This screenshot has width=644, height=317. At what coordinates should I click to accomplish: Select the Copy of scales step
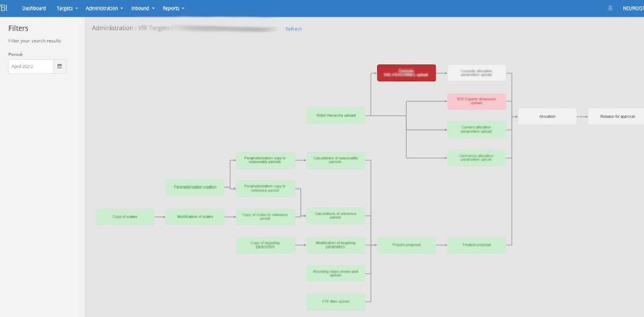coord(125,217)
